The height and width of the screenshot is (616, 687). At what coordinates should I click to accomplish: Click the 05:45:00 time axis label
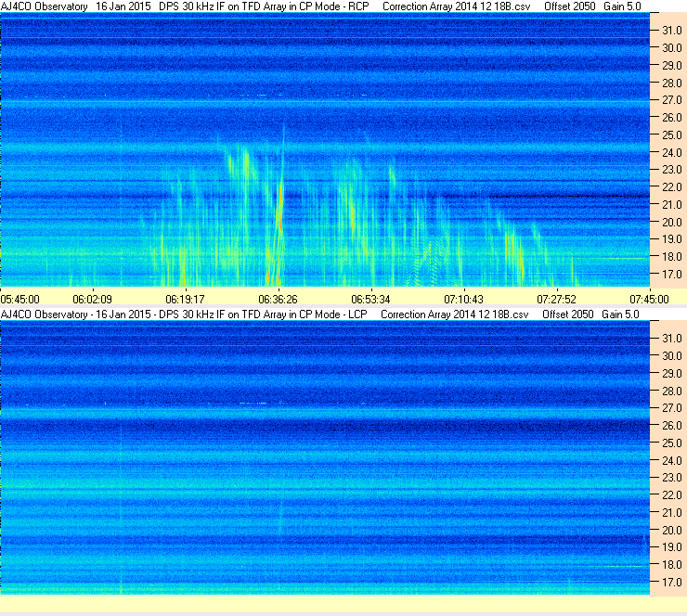click(20, 300)
